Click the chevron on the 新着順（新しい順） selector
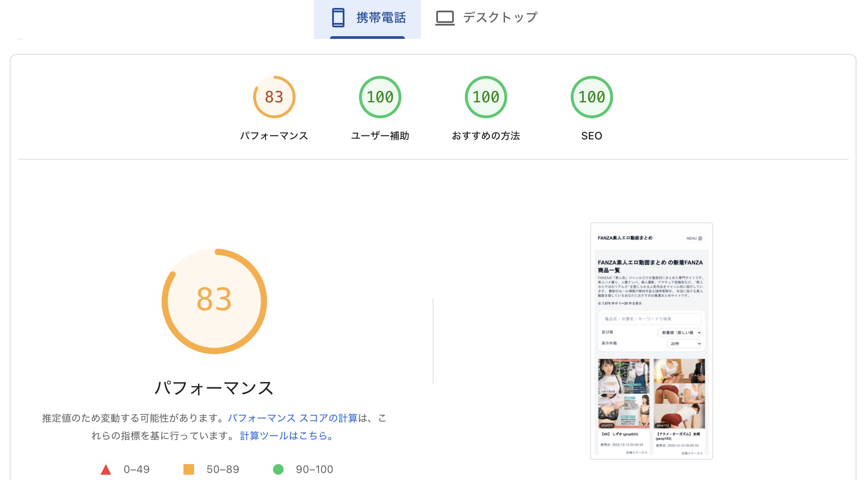Screen dimensions: 868x480 pos(700,333)
